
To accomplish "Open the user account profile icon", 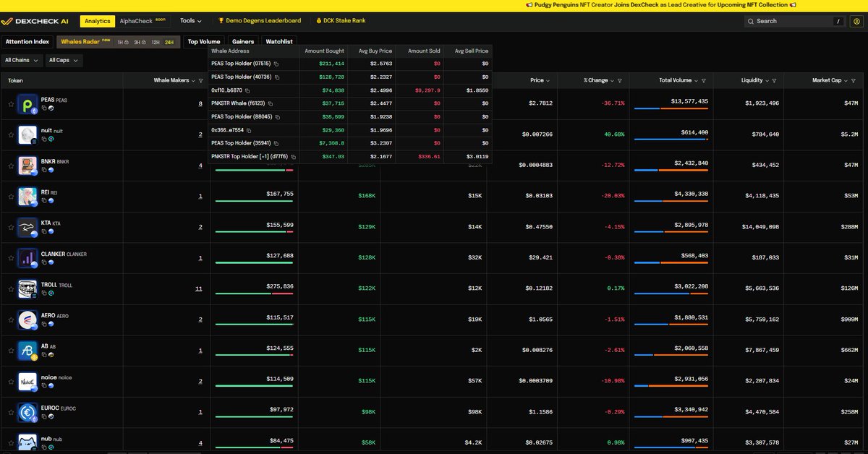I will (857, 21).
